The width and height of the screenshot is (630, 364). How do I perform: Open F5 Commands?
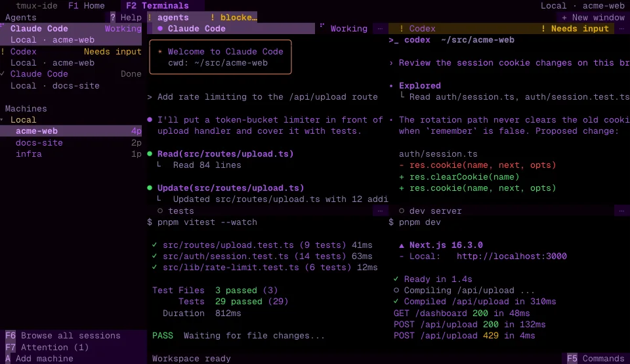coord(595,358)
